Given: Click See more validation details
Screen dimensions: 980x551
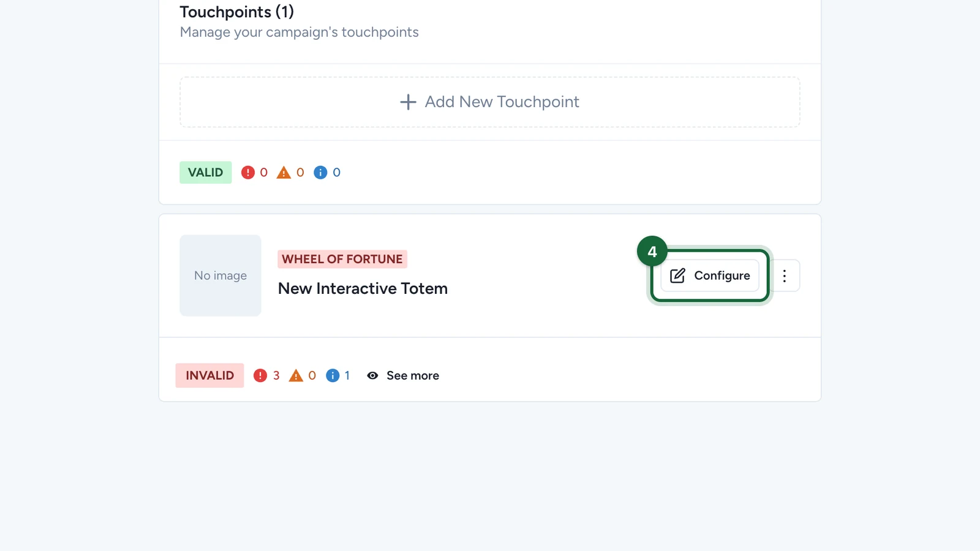Looking at the screenshot, I should [x=403, y=375].
